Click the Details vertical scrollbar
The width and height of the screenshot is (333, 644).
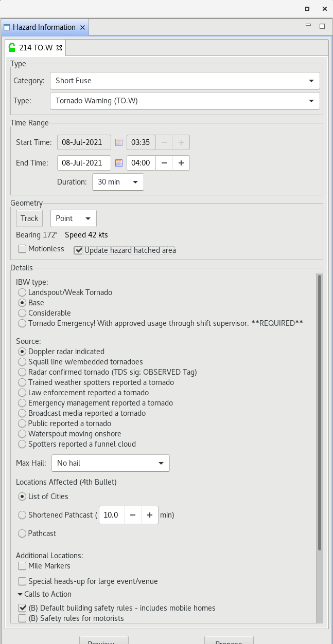[320, 413]
